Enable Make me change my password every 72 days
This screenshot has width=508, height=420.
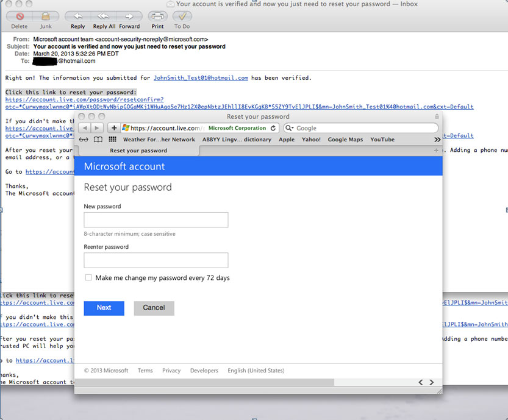pyautogui.click(x=88, y=277)
